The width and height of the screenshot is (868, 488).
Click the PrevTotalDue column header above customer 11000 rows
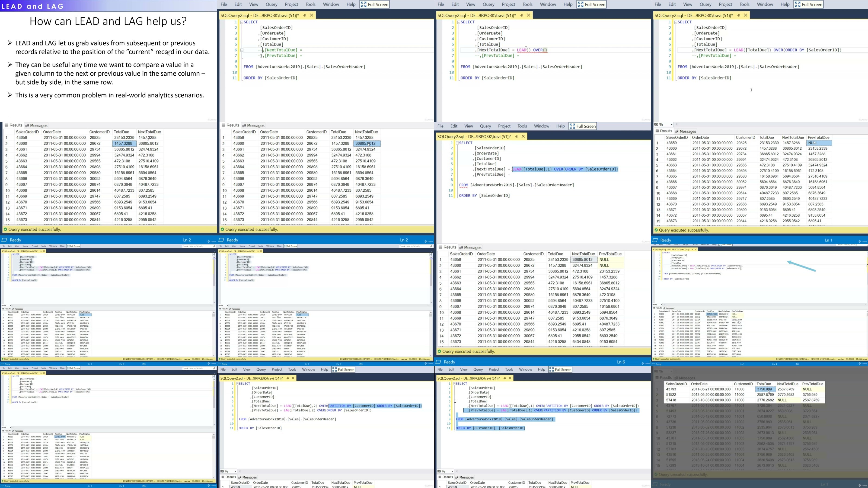pos(813,384)
